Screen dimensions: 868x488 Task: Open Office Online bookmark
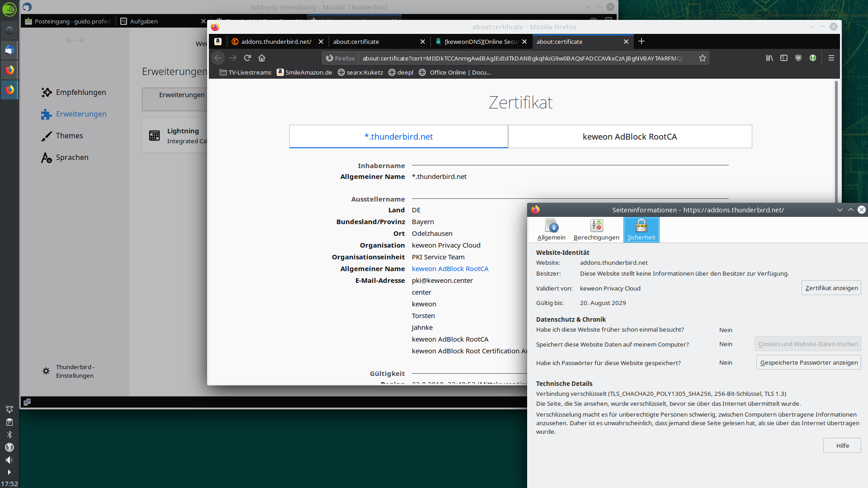pyautogui.click(x=455, y=72)
